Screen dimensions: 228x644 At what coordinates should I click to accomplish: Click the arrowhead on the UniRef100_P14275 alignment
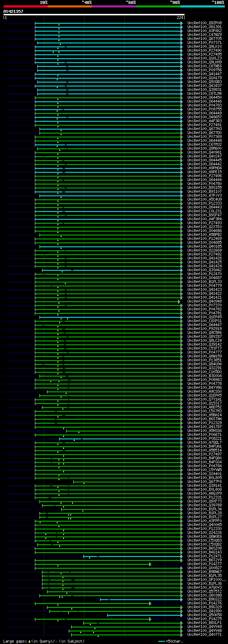tap(150, 619)
